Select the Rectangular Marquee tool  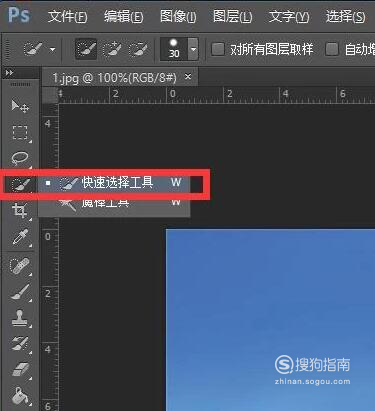coord(20,133)
